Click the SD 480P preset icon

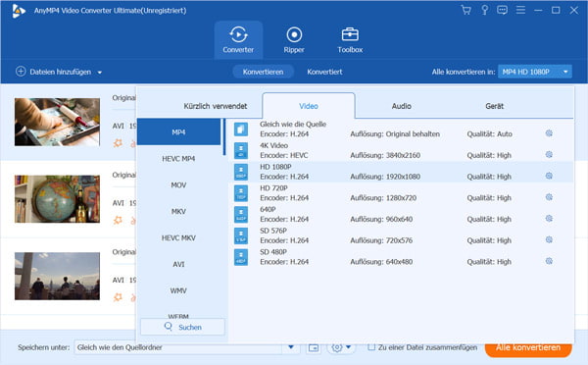[x=241, y=257]
